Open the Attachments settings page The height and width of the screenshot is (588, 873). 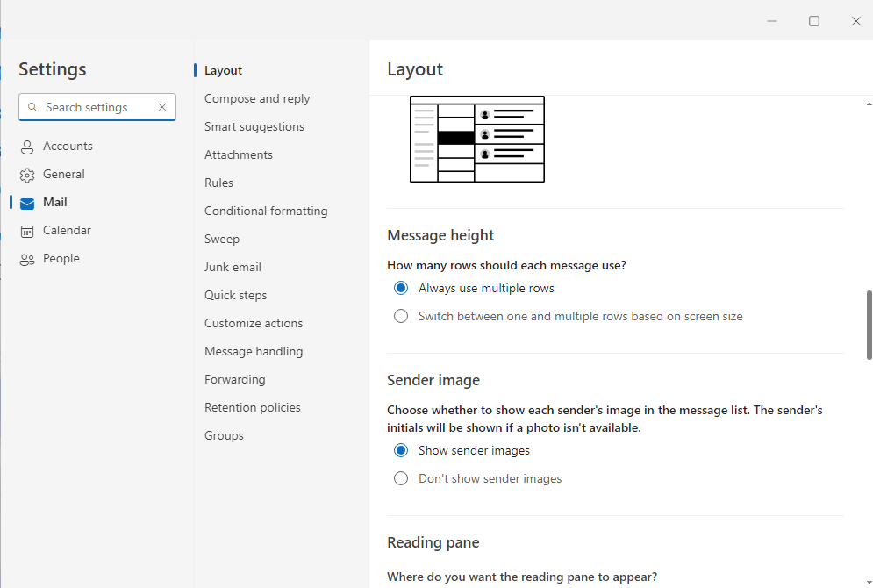239,154
